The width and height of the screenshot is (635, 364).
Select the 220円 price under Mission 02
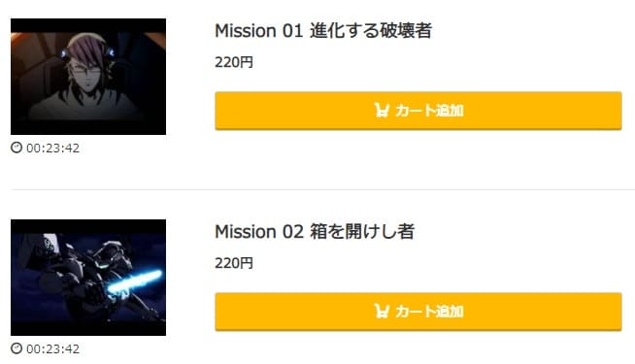point(234,263)
